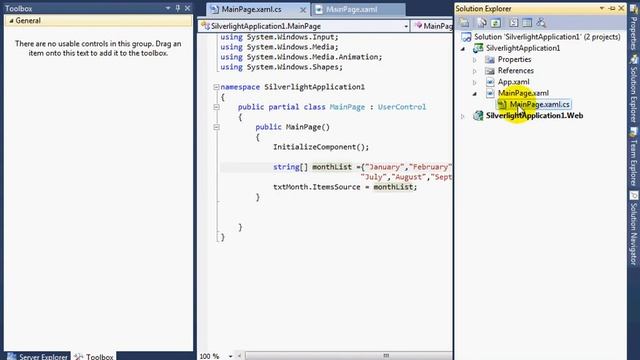Image resolution: width=640 pixels, height=360 pixels.
Task: Expand the App.xaml node
Action: [475, 82]
